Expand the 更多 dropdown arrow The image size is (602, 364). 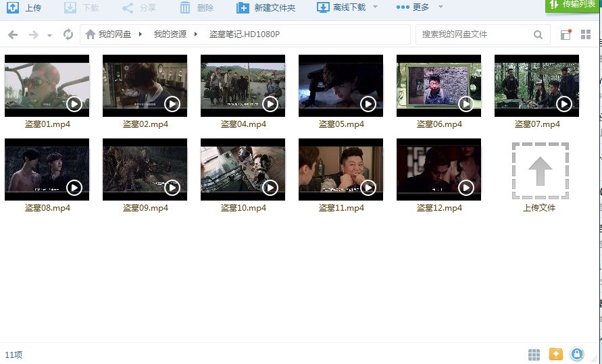[x=441, y=7]
